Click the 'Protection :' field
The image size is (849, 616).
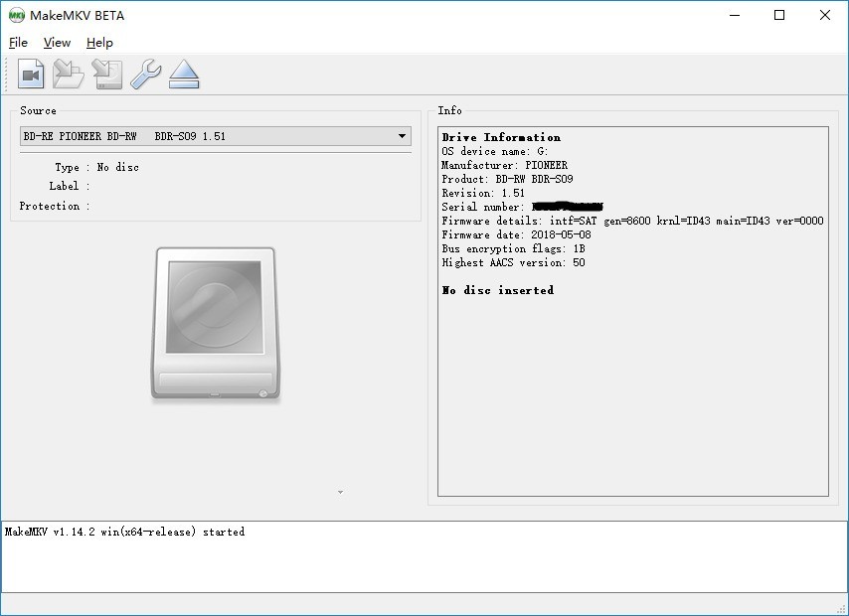[54, 207]
